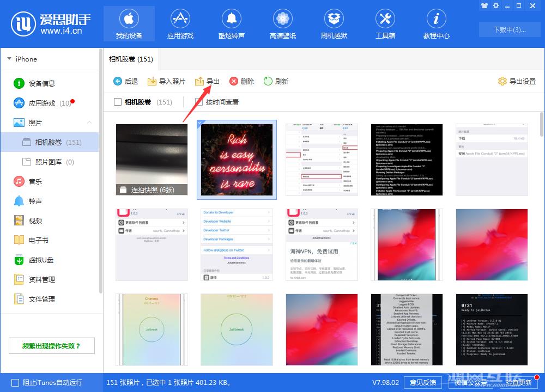Screen dimensions: 545x392
Task: Select the neon sign photo thumbnail
Action: tap(237, 159)
